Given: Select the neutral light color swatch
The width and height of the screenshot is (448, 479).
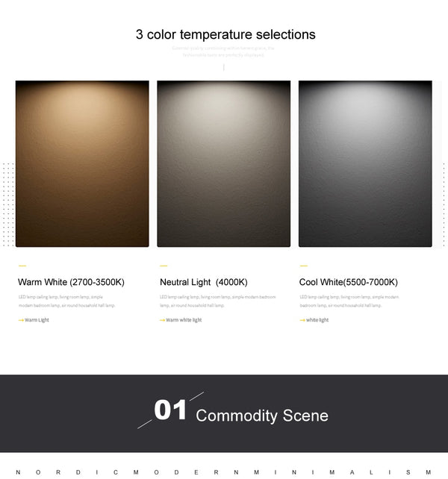Looking at the screenshot, I should 223,163.
